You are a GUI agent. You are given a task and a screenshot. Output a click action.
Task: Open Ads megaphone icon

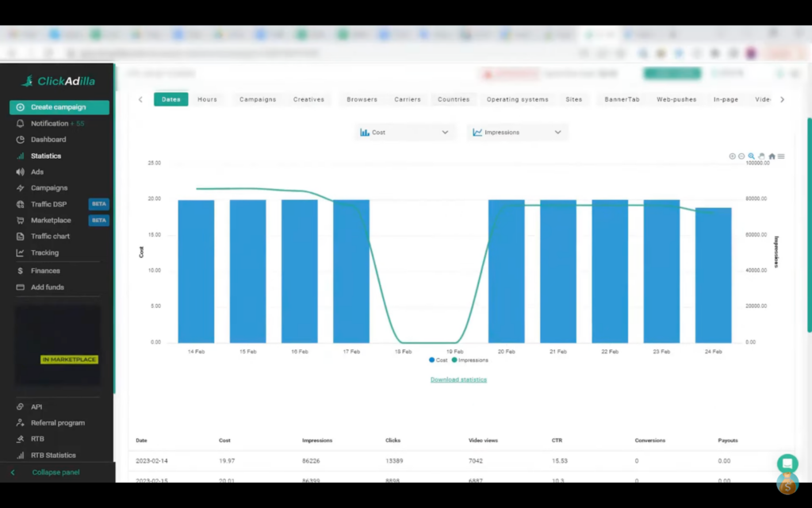coord(20,171)
